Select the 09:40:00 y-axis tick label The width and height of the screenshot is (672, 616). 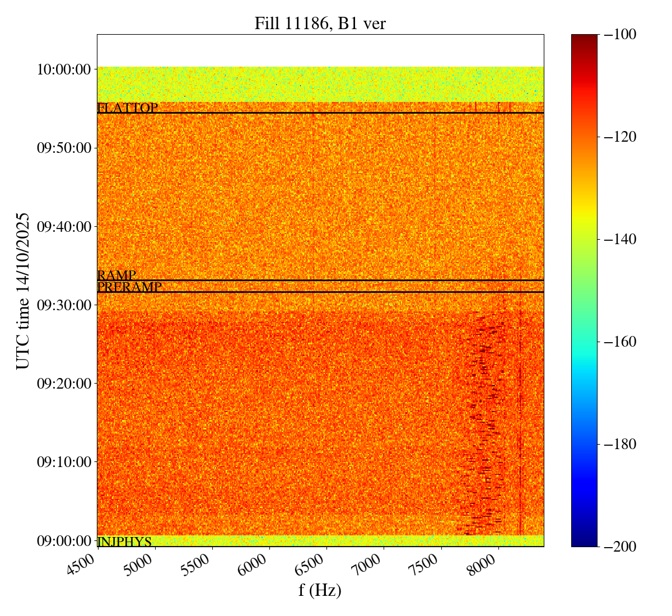pyautogui.click(x=63, y=227)
